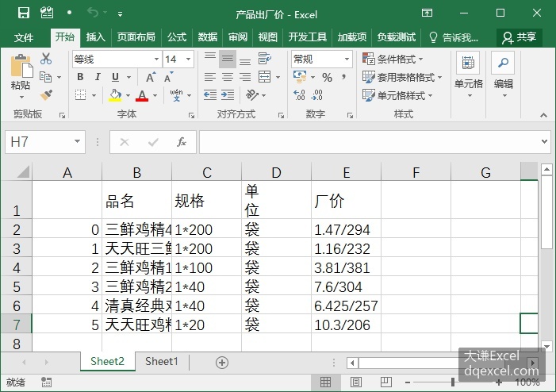The width and height of the screenshot is (556, 392).
Task: Apply Percent Style with the % icon
Action: pyautogui.click(x=327, y=77)
